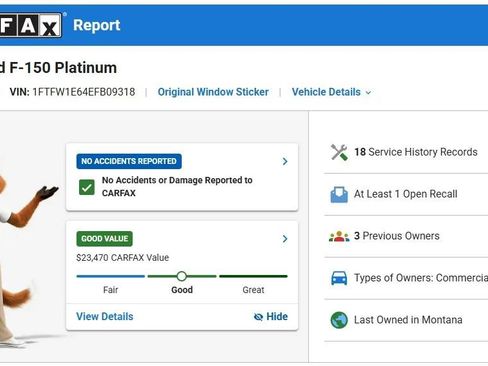Click the $23,470 CARFAX Value text
This screenshot has height=366, width=488.
point(122,258)
